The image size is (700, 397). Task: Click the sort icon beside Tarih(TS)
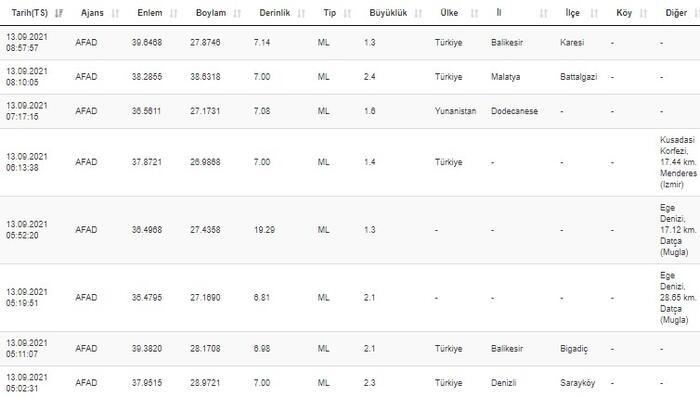click(x=58, y=13)
